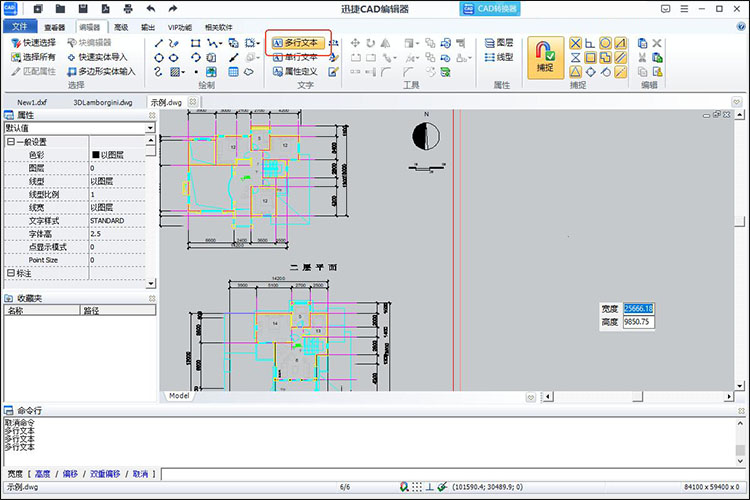The image size is (750, 500).
Task: Open the 图层 layers button
Action: pos(499,43)
